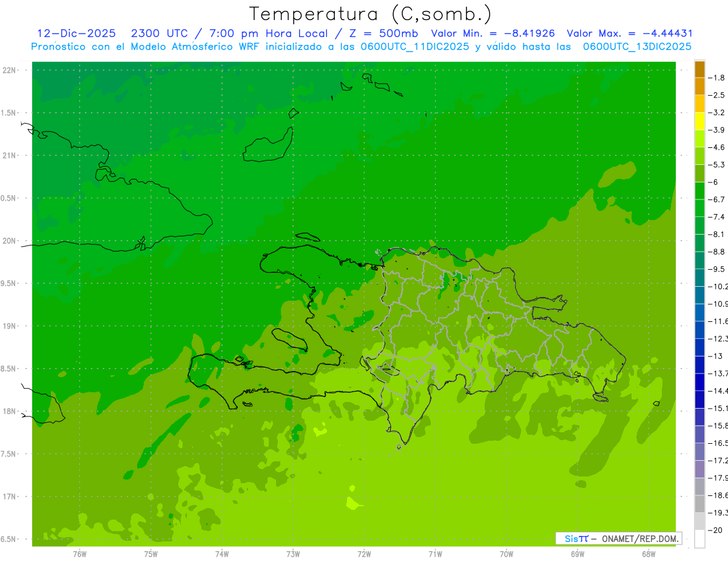Image resolution: width=728 pixels, height=562 pixels.
Task: Click Gonâve Island inside the Haitian gulf
Action: click(x=291, y=340)
